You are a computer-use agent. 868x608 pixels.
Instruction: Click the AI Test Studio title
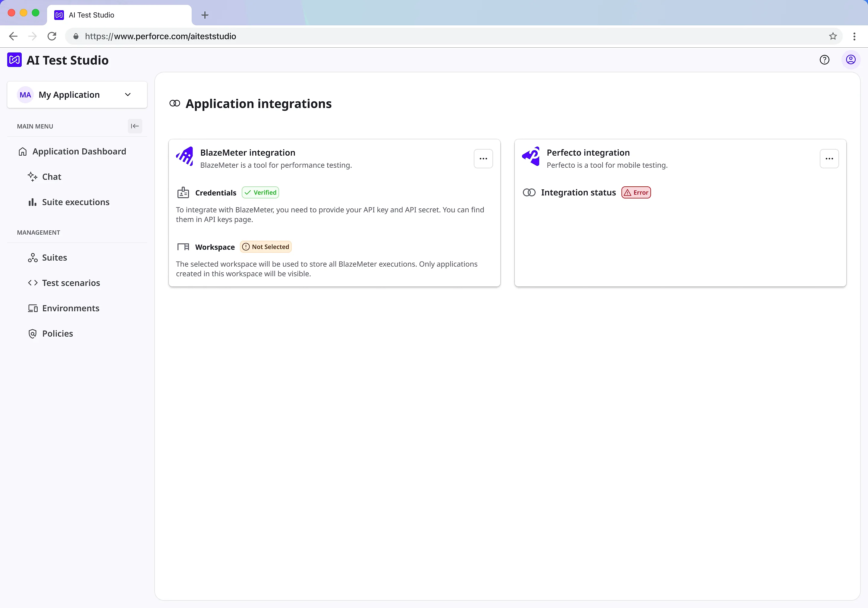68,60
